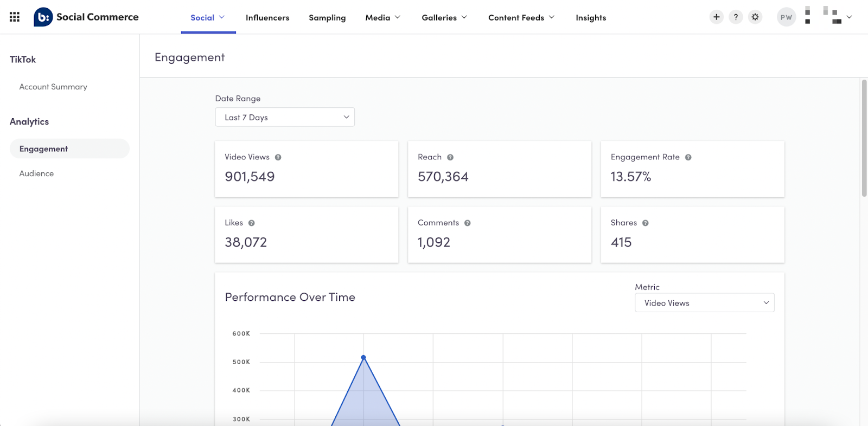Show Shares info tooltip icon
868x426 pixels.
646,223
